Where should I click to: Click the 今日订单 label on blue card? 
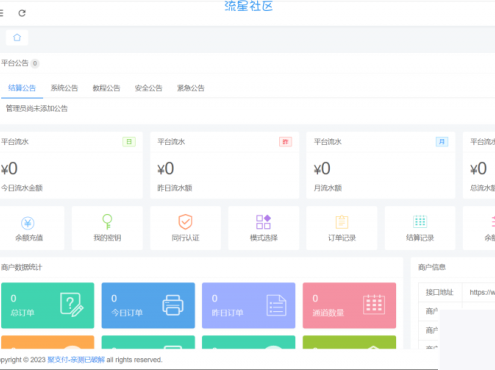click(x=127, y=313)
